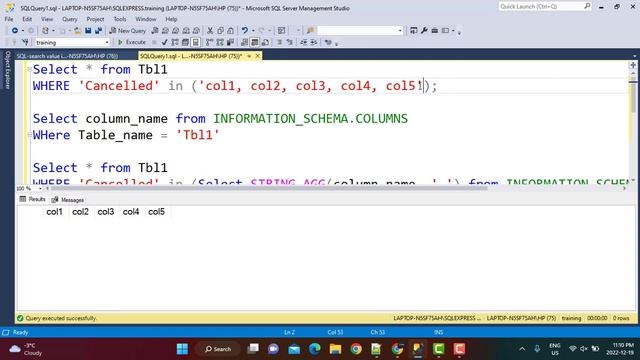Click the Query Options icon

[x=185, y=42]
